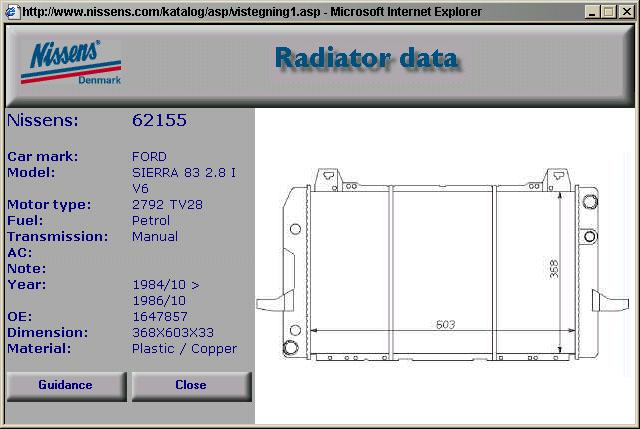Close the Internet Explorer window with X
Viewport: 640px width, 429px height.
tap(626, 12)
